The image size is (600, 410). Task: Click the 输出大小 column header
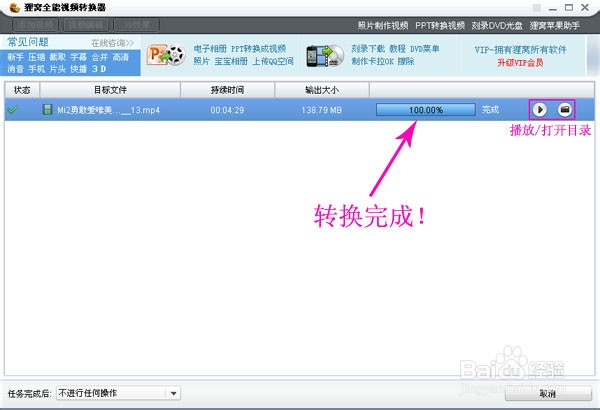pos(322,90)
